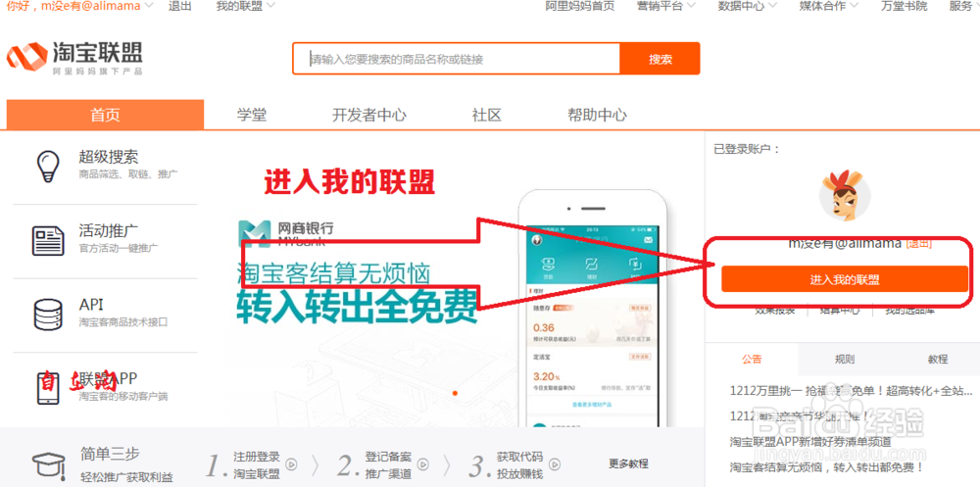The height and width of the screenshot is (487, 980).
Task: Switch to 公告 tab
Action: pyautogui.click(x=752, y=360)
